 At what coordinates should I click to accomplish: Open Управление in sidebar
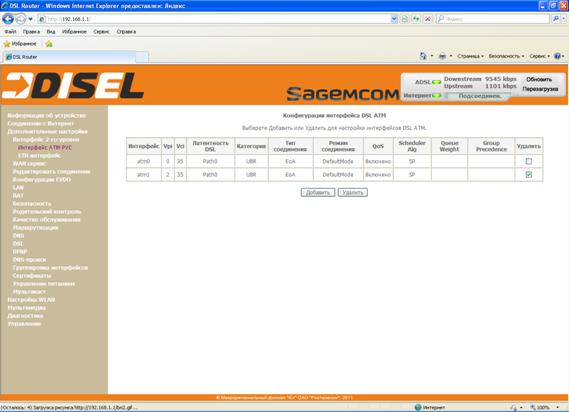pyautogui.click(x=24, y=324)
